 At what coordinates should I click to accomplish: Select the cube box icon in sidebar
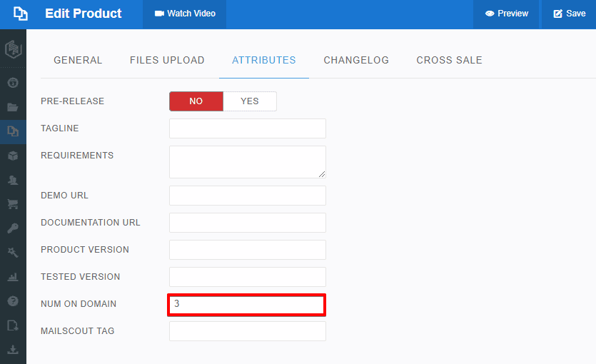click(13, 156)
